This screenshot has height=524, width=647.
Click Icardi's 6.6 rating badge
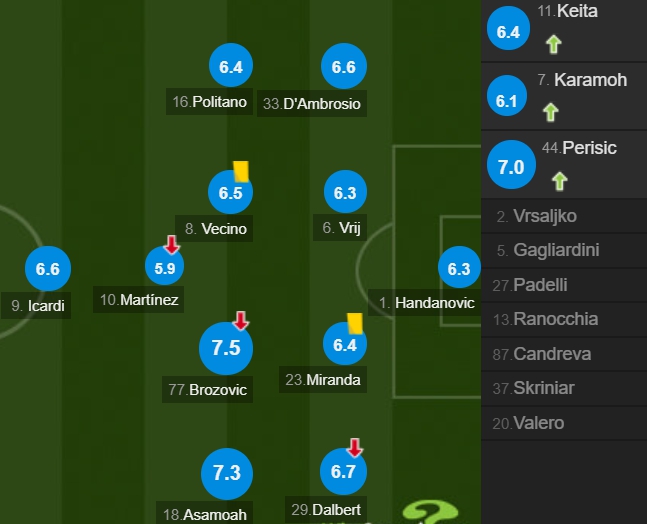[48, 269]
